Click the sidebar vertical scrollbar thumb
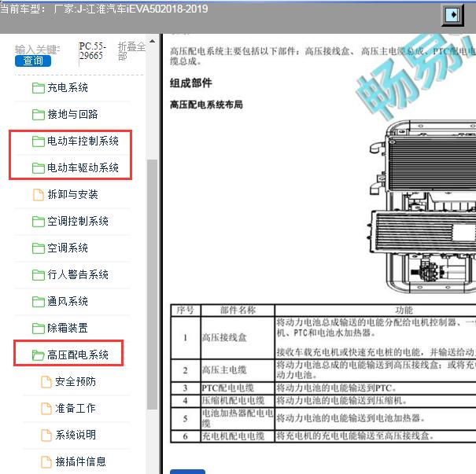 tap(152, 285)
